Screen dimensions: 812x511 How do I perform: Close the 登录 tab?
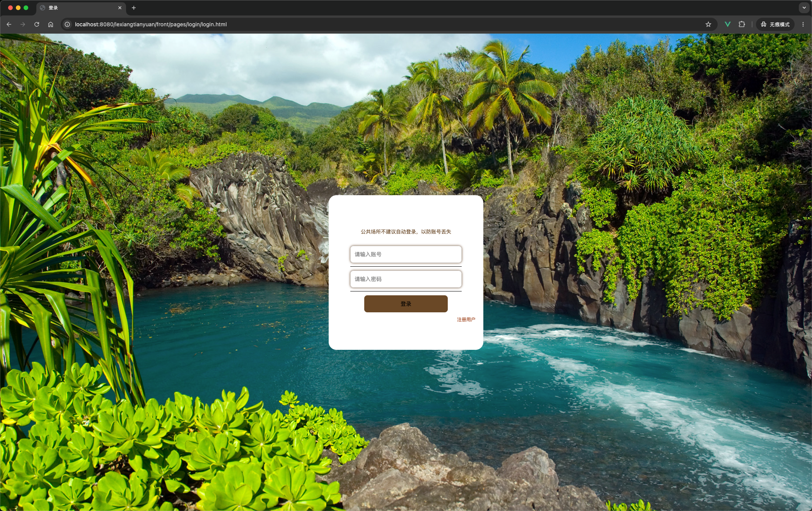click(120, 8)
